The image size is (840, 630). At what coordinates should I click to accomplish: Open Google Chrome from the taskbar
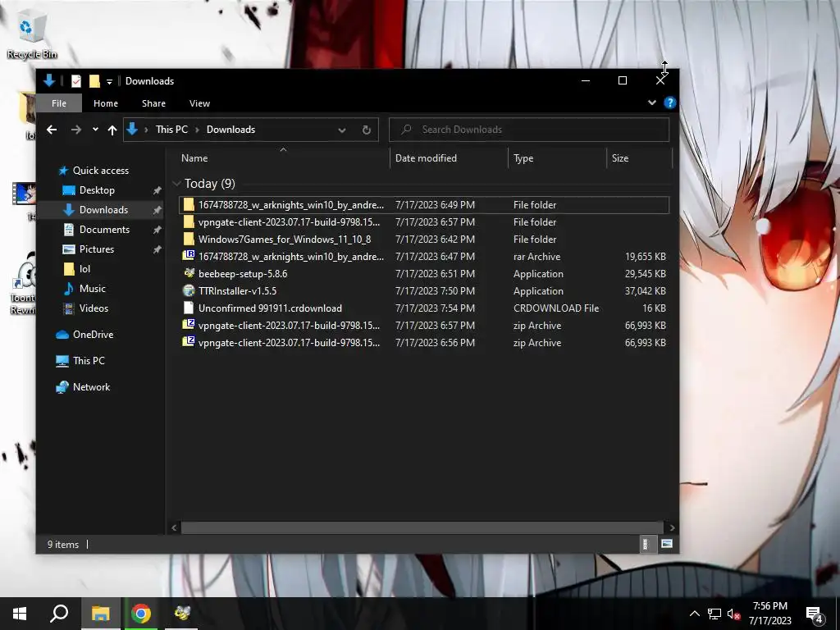coord(141,614)
